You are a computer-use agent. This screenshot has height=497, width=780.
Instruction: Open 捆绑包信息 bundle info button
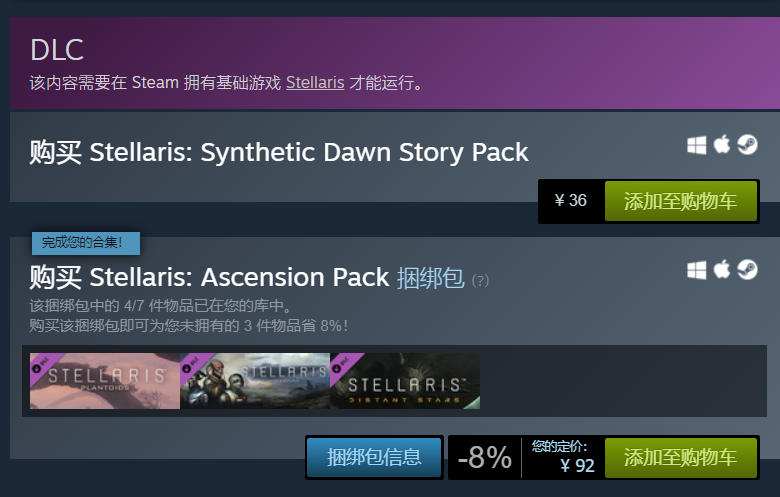click(x=374, y=457)
